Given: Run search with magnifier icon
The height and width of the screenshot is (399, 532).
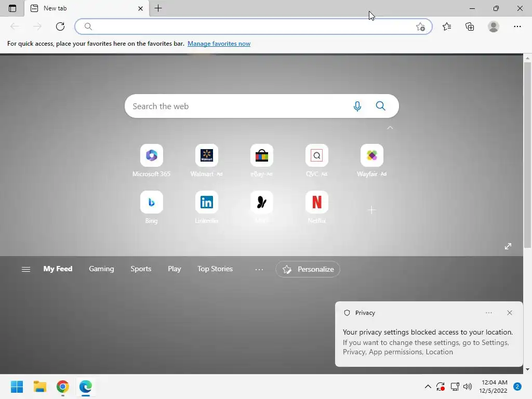Looking at the screenshot, I should 381,106.
